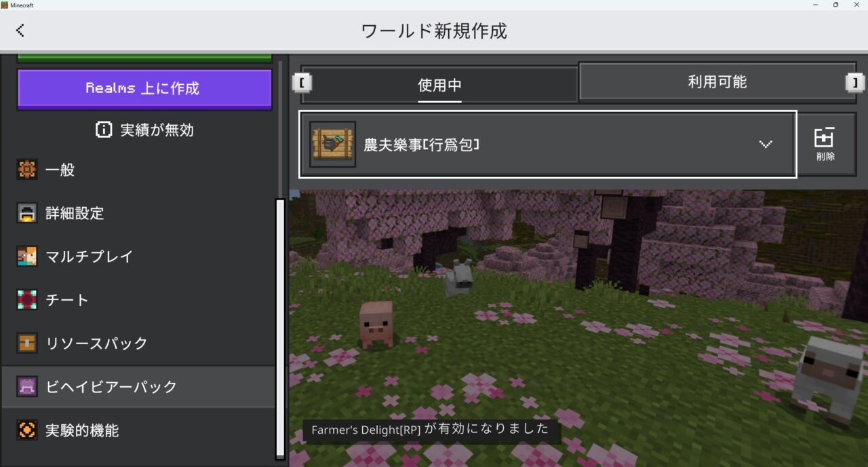This screenshot has height=467, width=868.
Task: Expand the 農夫樂事[行為包] pack details chevron
Action: (x=766, y=144)
